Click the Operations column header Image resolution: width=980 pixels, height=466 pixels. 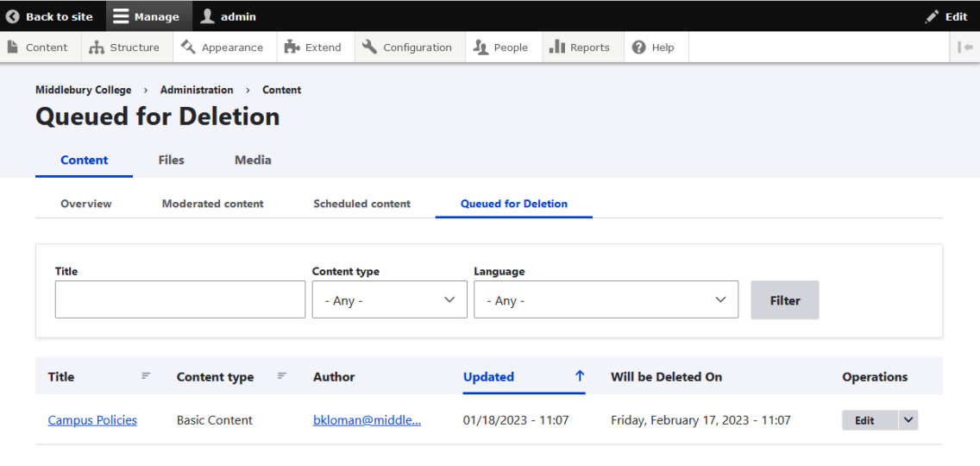875,376
